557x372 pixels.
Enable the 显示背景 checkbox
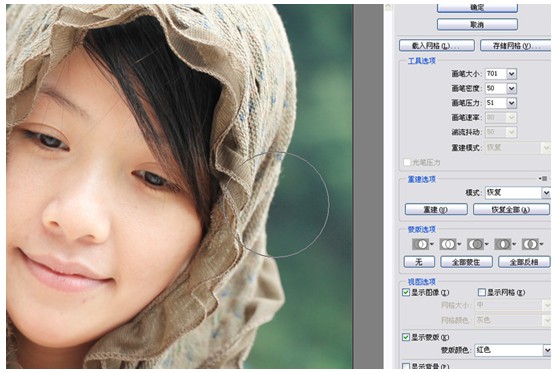(x=406, y=366)
